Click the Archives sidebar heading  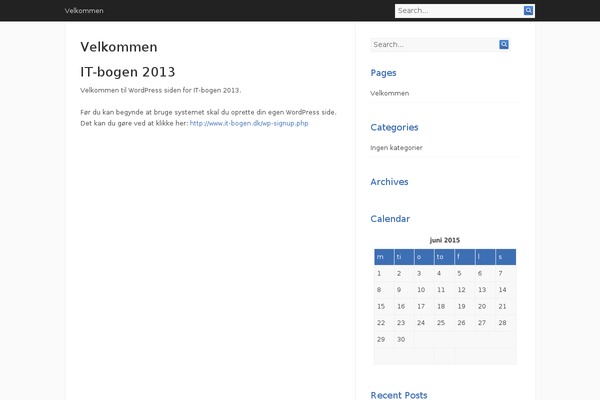(389, 181)
